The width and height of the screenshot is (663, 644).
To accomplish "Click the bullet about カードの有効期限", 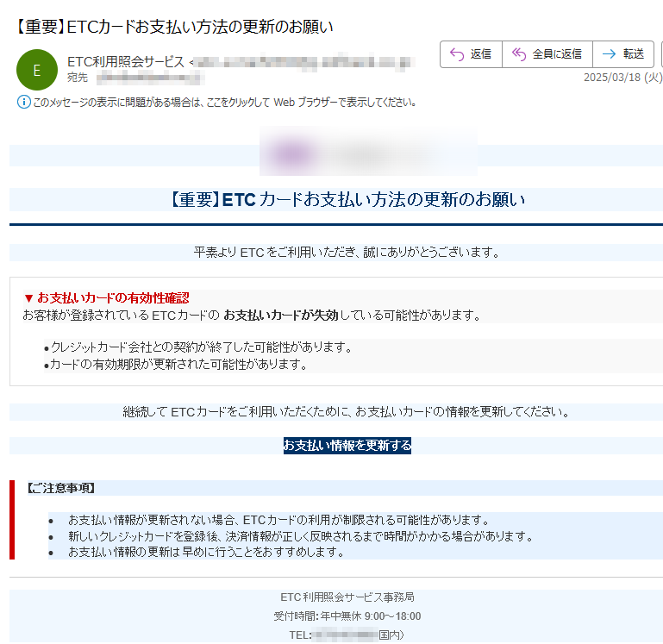I will (176, 364).
